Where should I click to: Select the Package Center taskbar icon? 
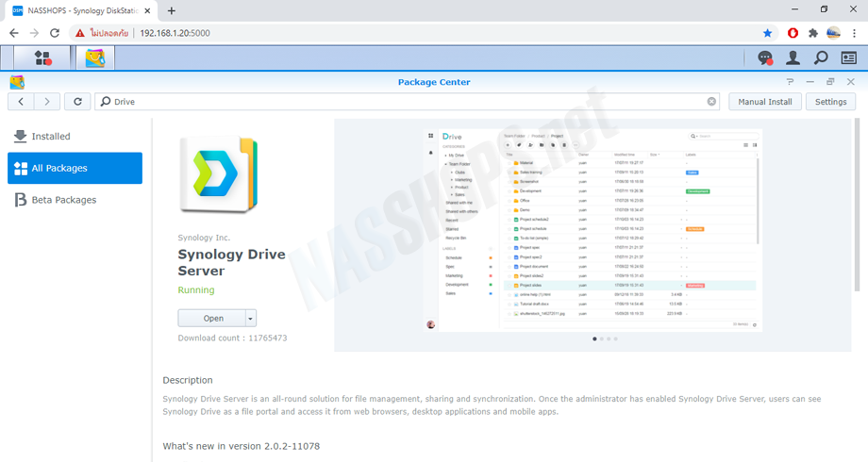(94, 58)
